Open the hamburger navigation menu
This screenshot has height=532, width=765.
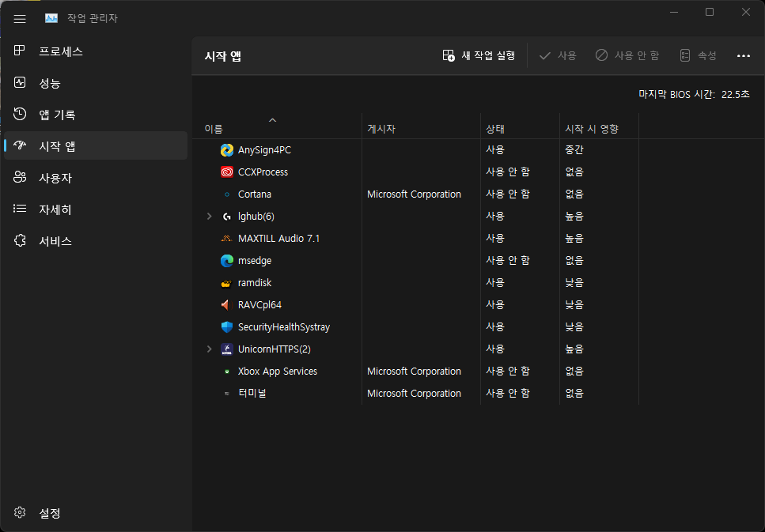click(x=20, y=18)
